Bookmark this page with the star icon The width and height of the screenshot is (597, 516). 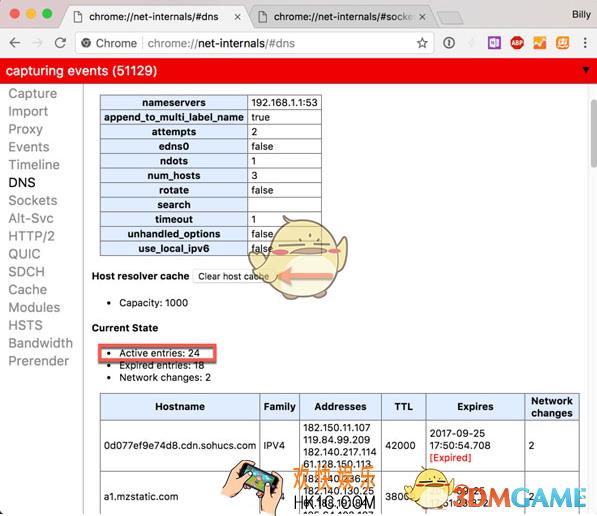422,43
